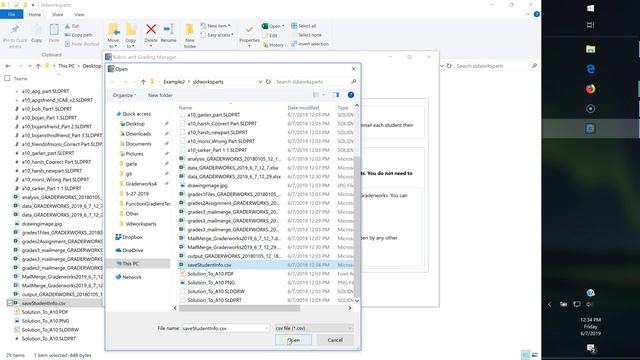Click History in ribbon Open group
This screenshot has width=640, height=360.
click(273, 45)
